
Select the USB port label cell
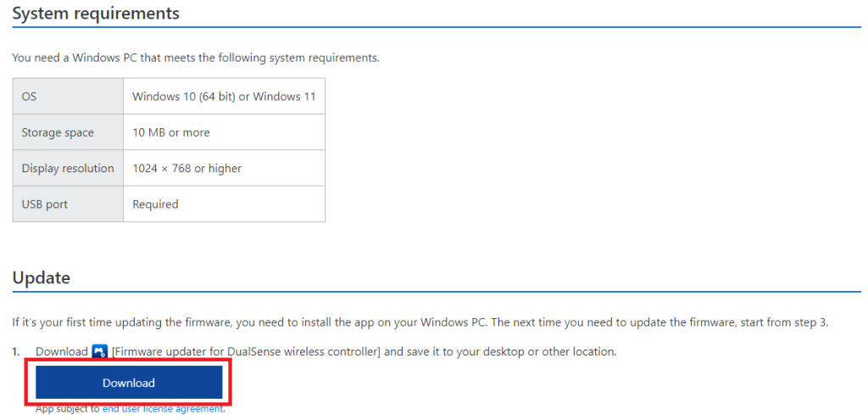68,204
